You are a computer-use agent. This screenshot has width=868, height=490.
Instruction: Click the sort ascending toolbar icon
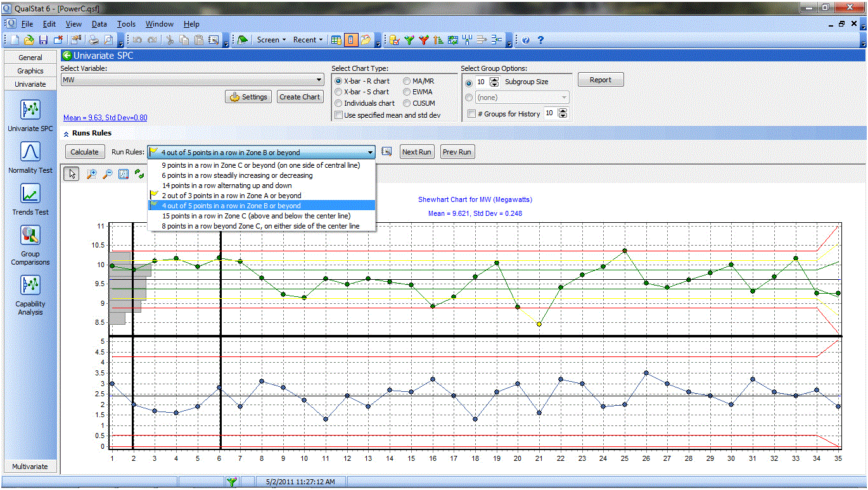438,40
